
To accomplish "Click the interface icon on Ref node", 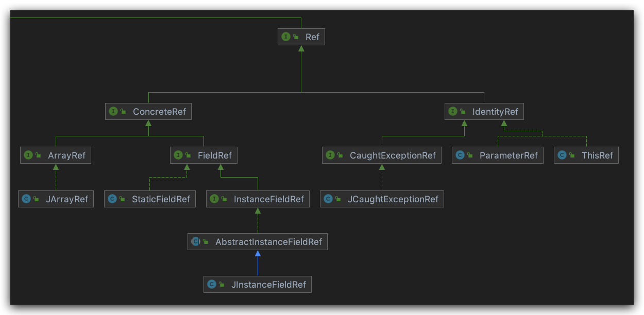I will pos(286,37).
